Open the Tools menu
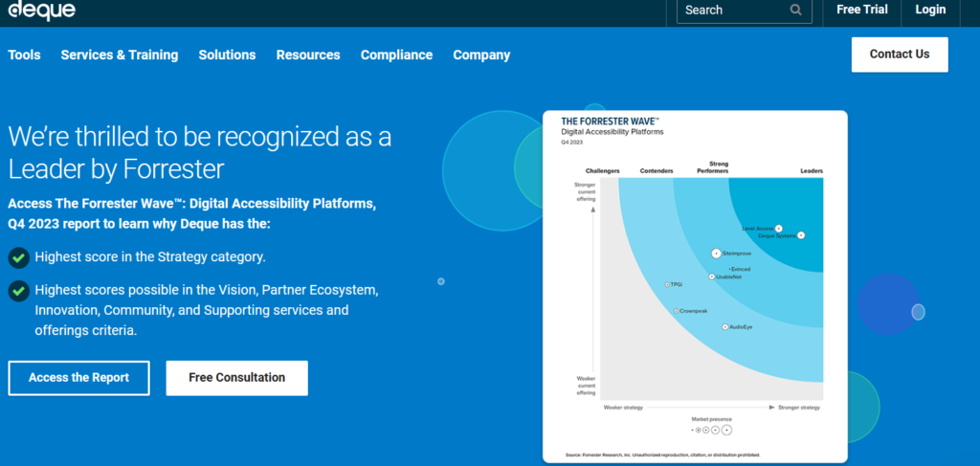 click(24, 55)
